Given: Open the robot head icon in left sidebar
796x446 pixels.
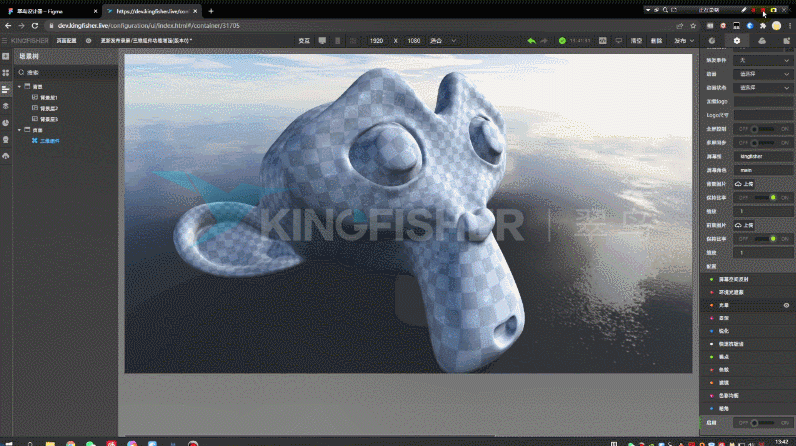Looking at the screenshot, I should 6,140.
